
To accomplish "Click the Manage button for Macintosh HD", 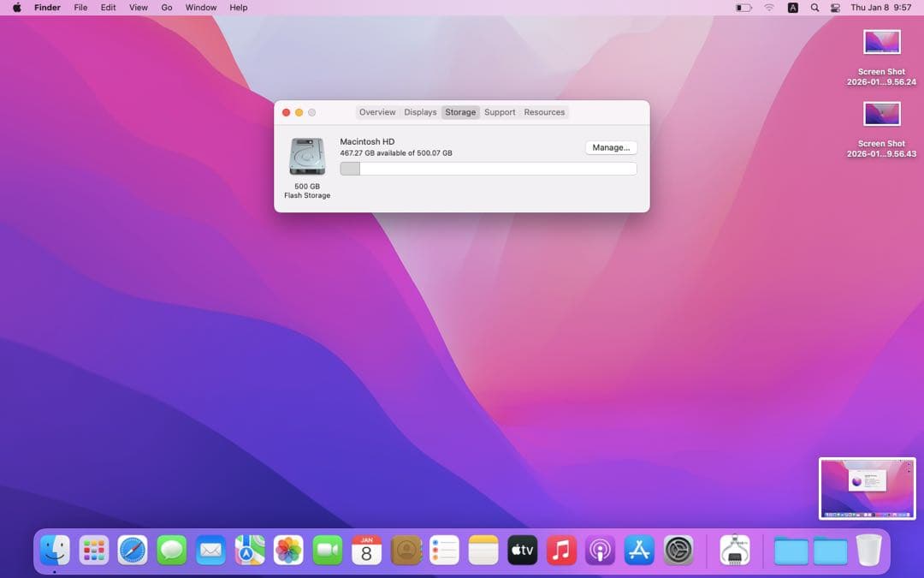I will [x=610, y=147].
